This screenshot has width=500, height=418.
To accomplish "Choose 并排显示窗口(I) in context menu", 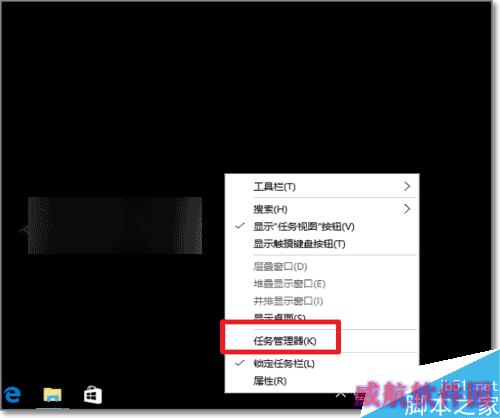I will pos(322,301).
